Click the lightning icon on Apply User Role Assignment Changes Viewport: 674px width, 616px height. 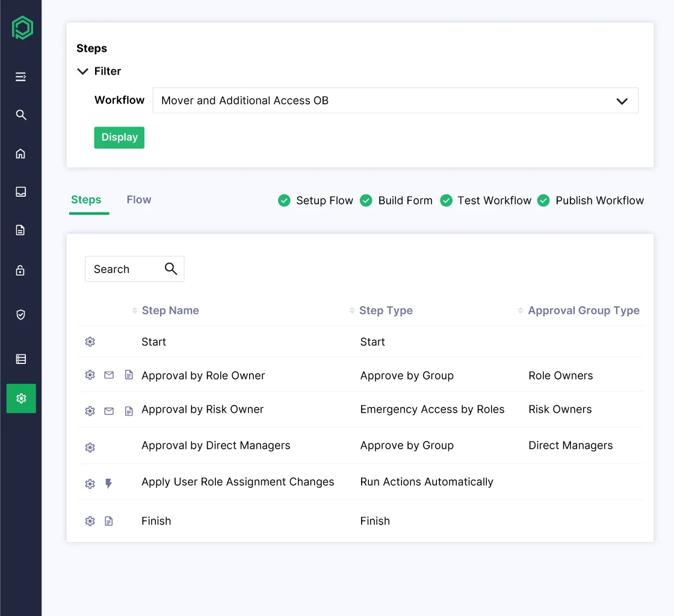tap(109, 483)
